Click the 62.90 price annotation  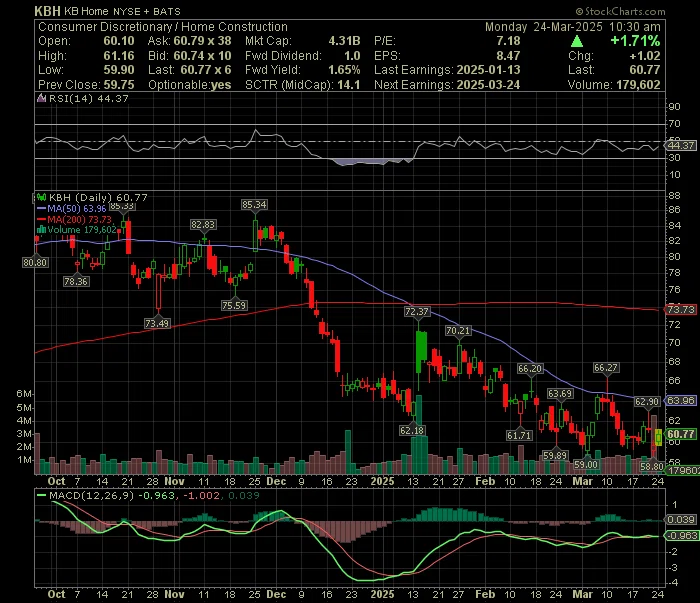pos(647,401)
